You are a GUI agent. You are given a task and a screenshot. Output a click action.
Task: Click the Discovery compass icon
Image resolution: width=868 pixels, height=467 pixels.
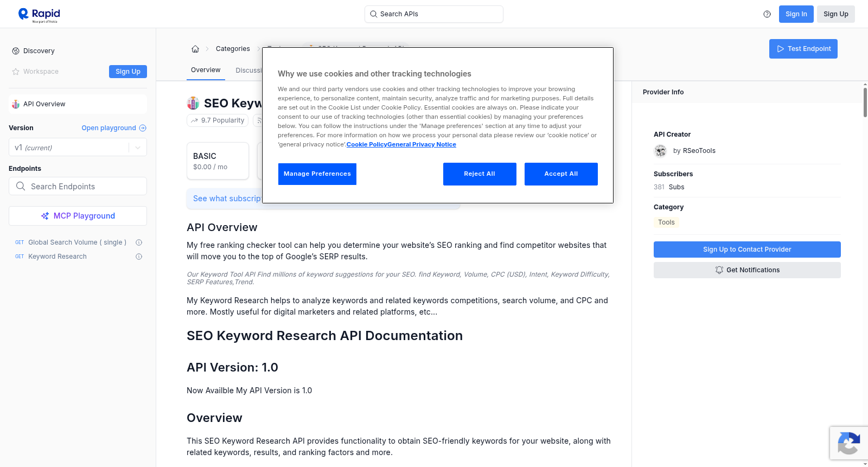pos(16,51)
